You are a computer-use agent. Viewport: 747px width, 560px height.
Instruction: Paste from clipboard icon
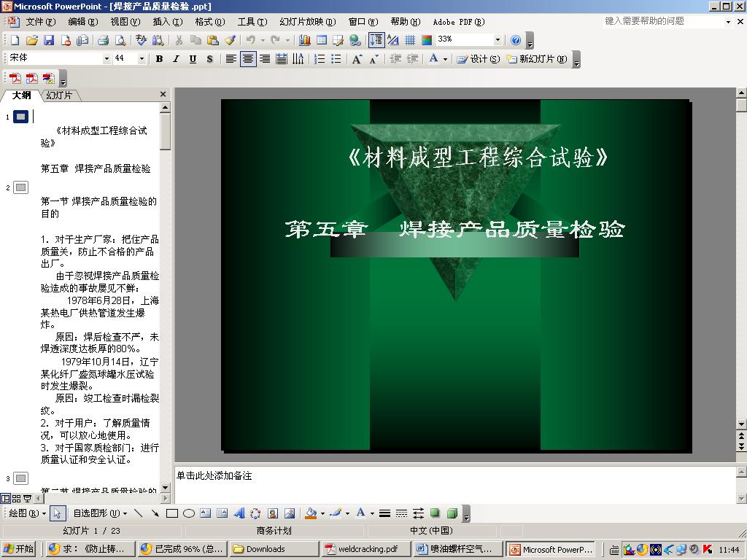pos(213,41)
